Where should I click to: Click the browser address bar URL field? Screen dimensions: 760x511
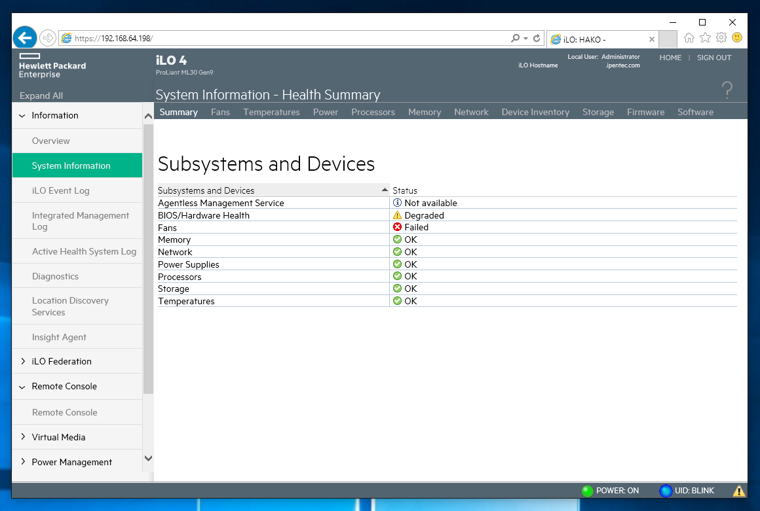[x=286, y=38]
